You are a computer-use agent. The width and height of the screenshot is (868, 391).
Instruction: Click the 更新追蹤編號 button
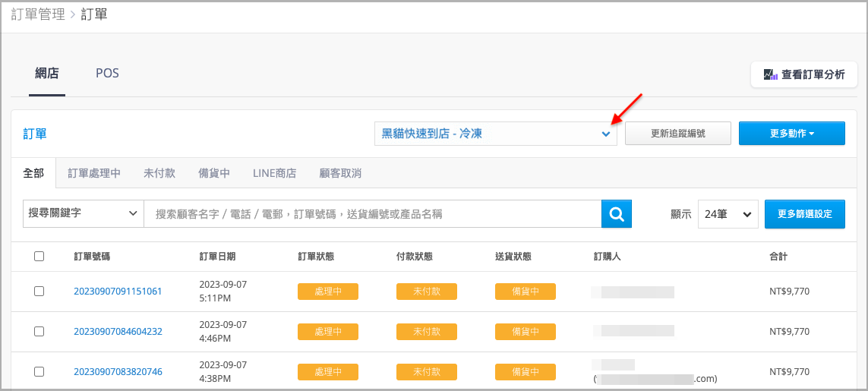(x=678, y=134)
